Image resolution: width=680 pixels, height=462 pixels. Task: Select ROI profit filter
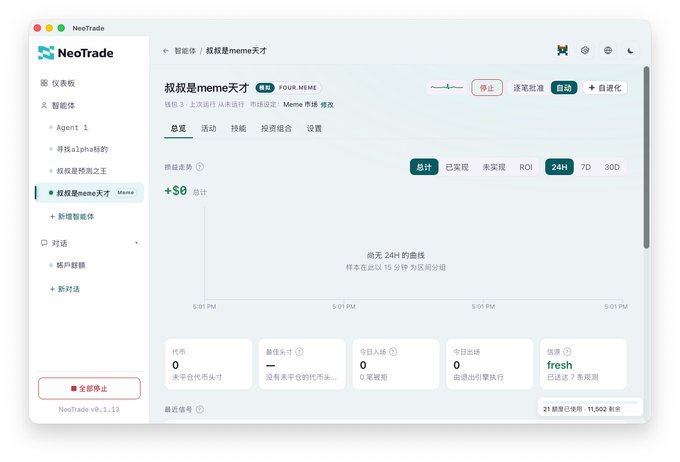tap(526, 167)
